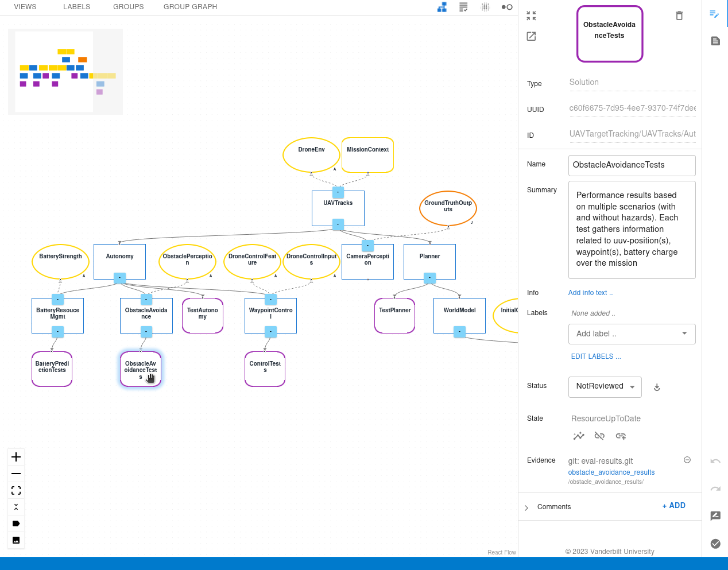Select the TestAutonomy node
Viewport: 728px width, 570px height.
pos(203,316)
